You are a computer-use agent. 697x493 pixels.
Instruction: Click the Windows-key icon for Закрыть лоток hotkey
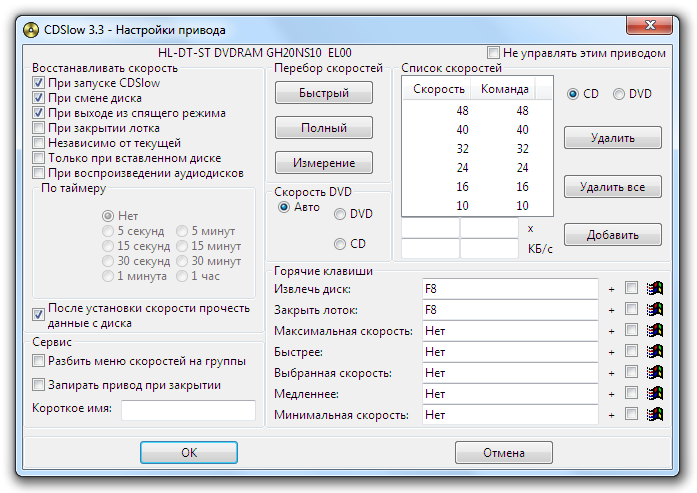click(x=654, y=309)
